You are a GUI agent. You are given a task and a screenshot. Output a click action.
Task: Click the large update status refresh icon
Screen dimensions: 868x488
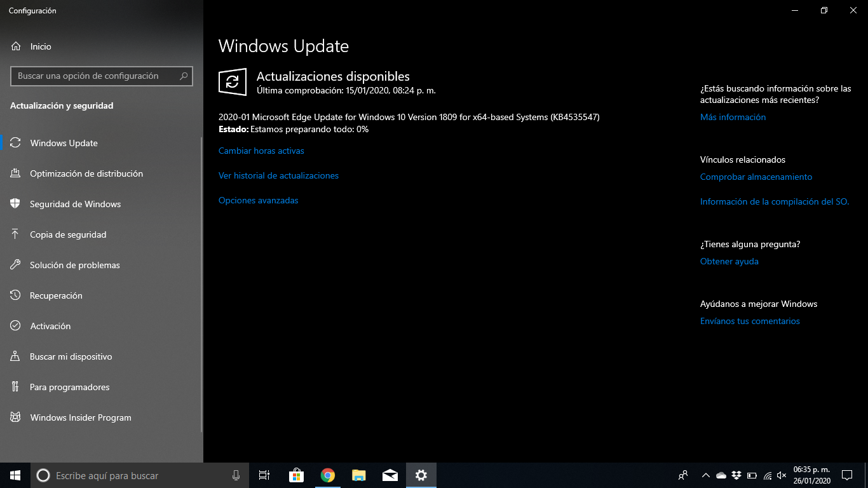click(233, 82)
